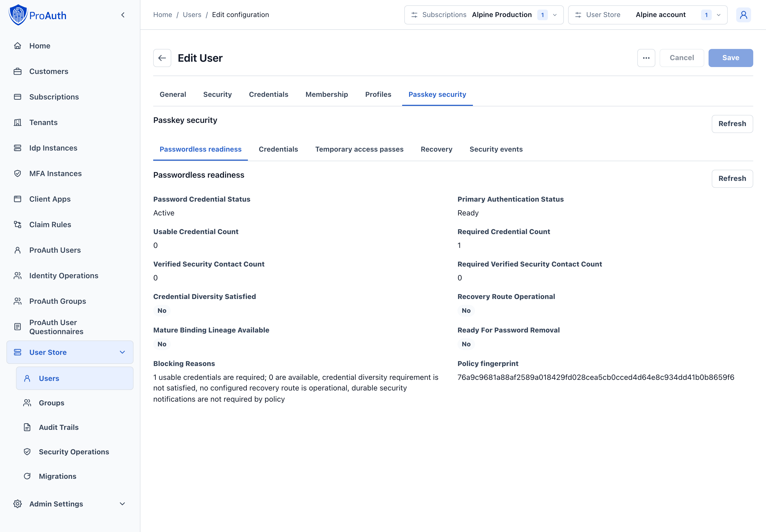
Task: Click the Claim Rules icon
Action: click(18, 225)
